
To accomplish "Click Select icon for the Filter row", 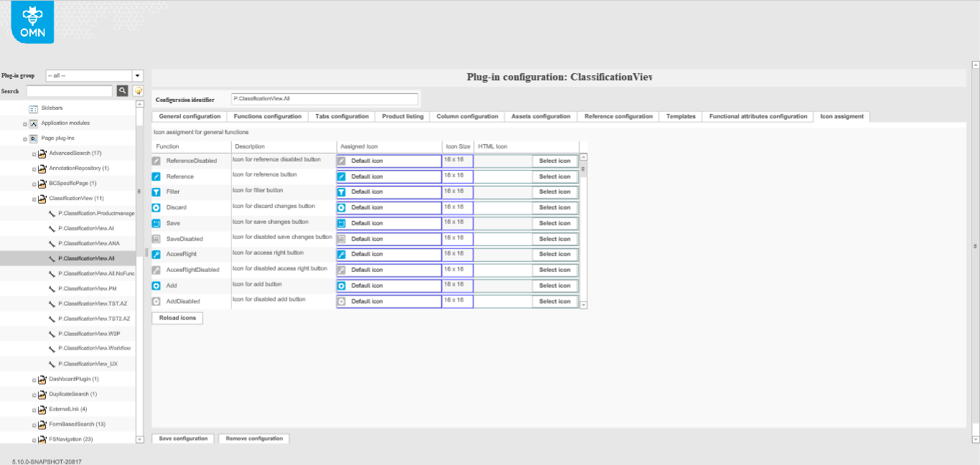I will (x=554, y=192).
